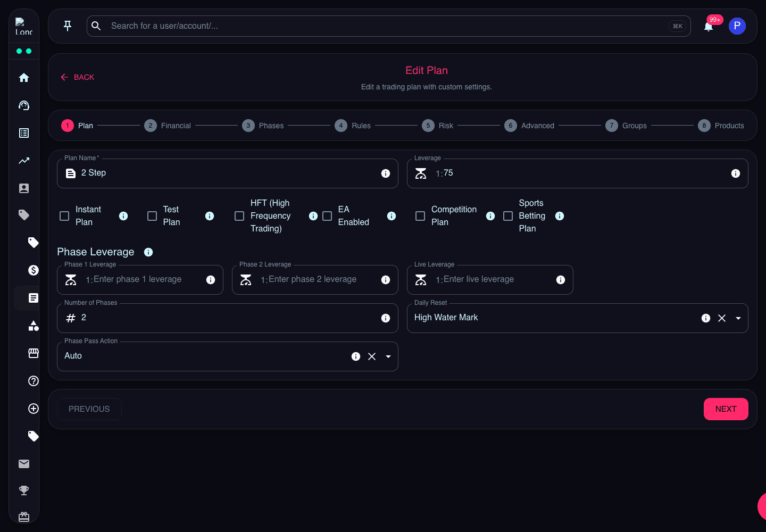Image resolution: width=766 pixels, height=532 pixels.
Task: Click the BACK link
Action: [x=77, y=77]
